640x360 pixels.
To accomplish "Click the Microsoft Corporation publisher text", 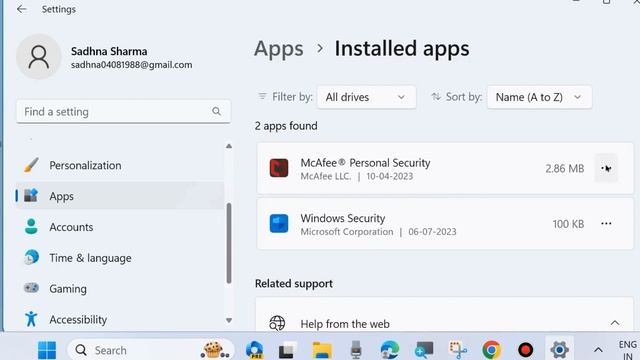I will click(347, 232).
